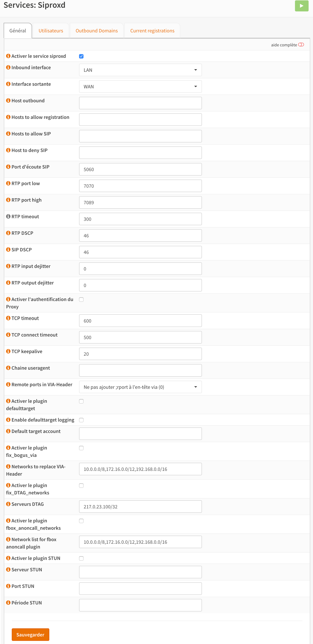313x644 pixels.
Task: Enable Activer l'authentification du Proxy checkbox
Action: (81, 300)
